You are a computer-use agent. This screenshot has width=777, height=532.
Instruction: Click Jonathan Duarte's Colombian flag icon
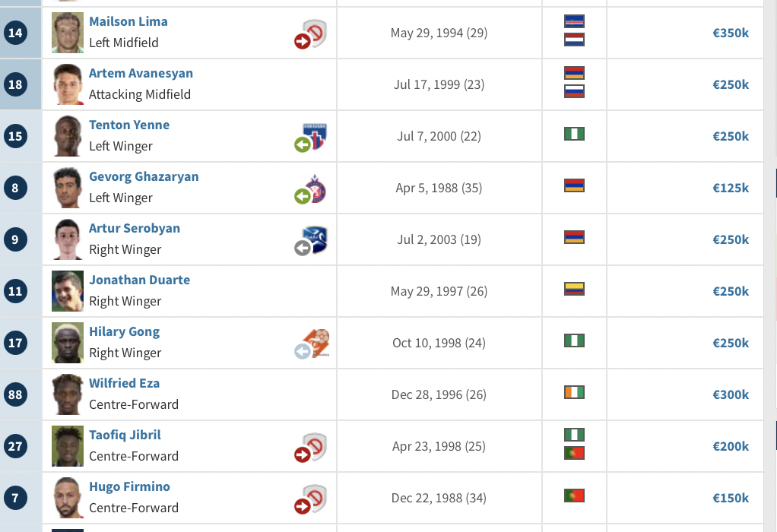tap(574, 289)
